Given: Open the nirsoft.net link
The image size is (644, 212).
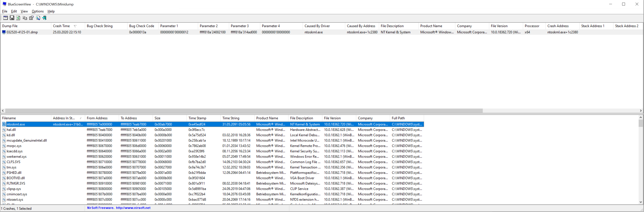Looking at the screenshot, I should 133,208.
